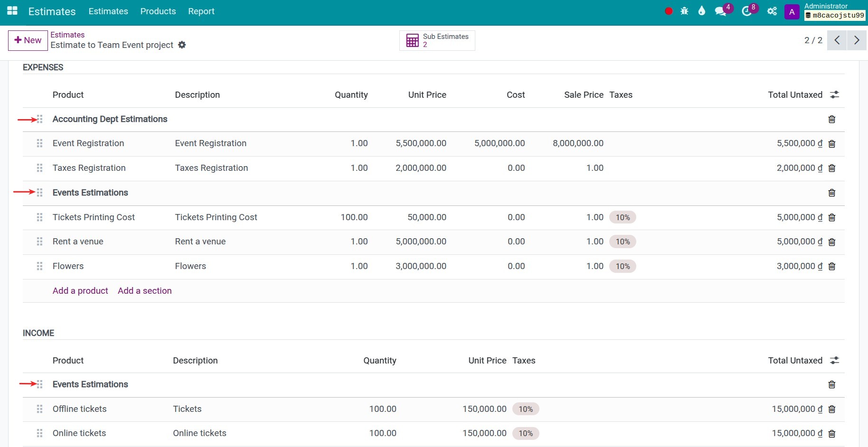
Task: Delete the Income Events Estimations section
Action: [832, 384]
